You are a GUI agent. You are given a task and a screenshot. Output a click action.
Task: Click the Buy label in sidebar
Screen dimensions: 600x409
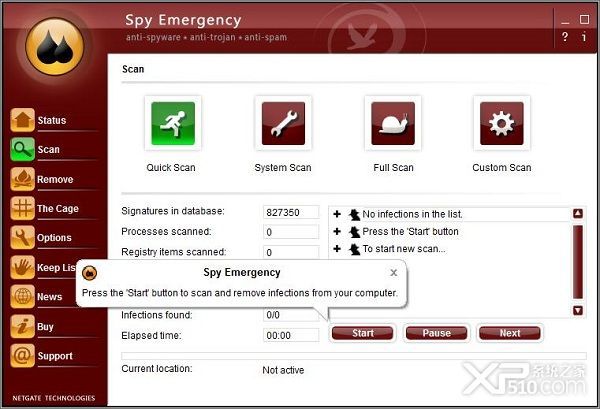tap(45, 327)
